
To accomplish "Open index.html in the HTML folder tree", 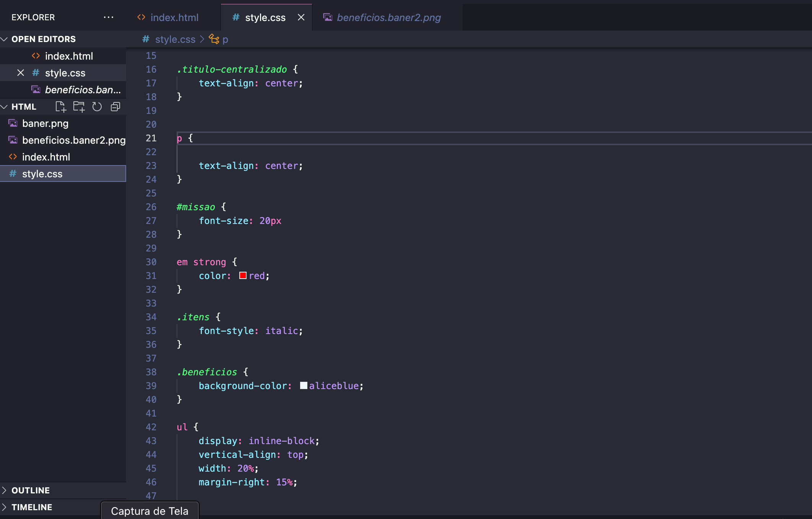I will (x=63, y=157).
